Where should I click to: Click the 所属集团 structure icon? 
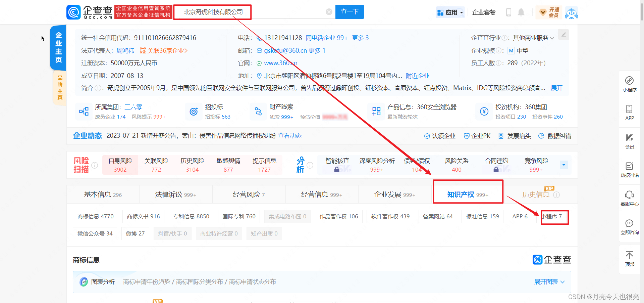point(84,112)
